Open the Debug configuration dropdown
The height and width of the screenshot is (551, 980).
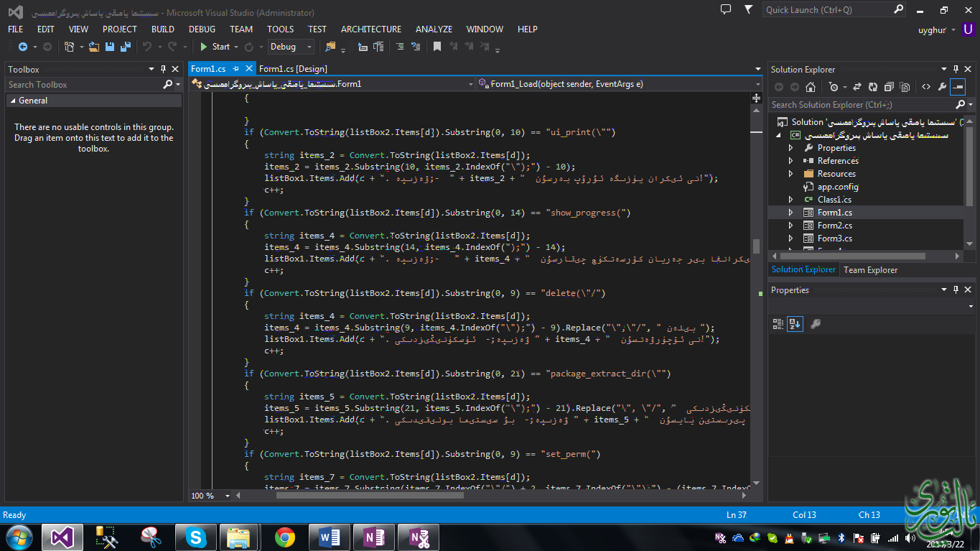tap(291, 47)
